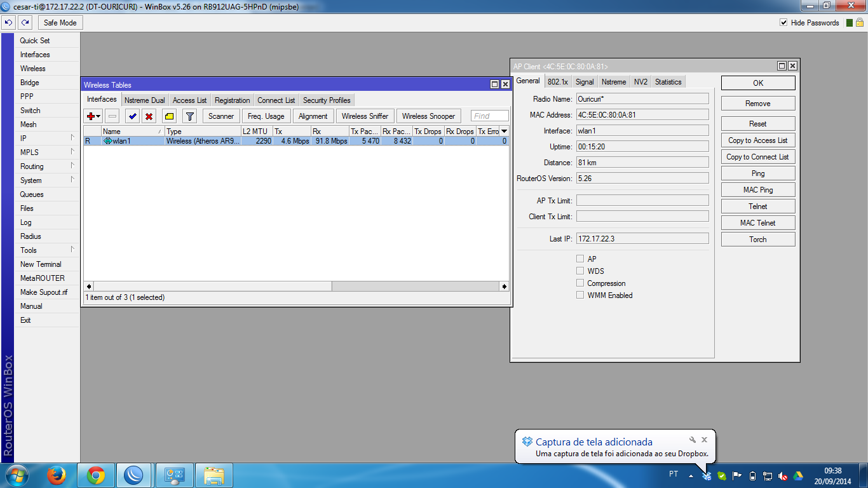Close the Dropbox screenshot notification

(704, 440)
